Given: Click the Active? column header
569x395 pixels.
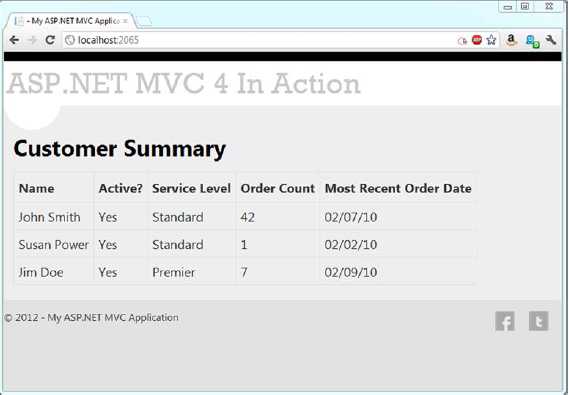Looking at the screenshot, I should [121, 188].
